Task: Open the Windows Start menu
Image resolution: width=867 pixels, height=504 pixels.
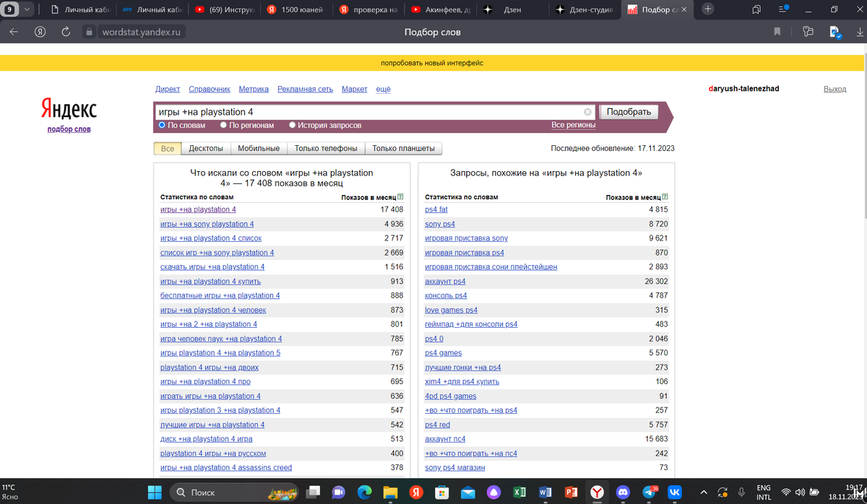Action: pos(155,492)
